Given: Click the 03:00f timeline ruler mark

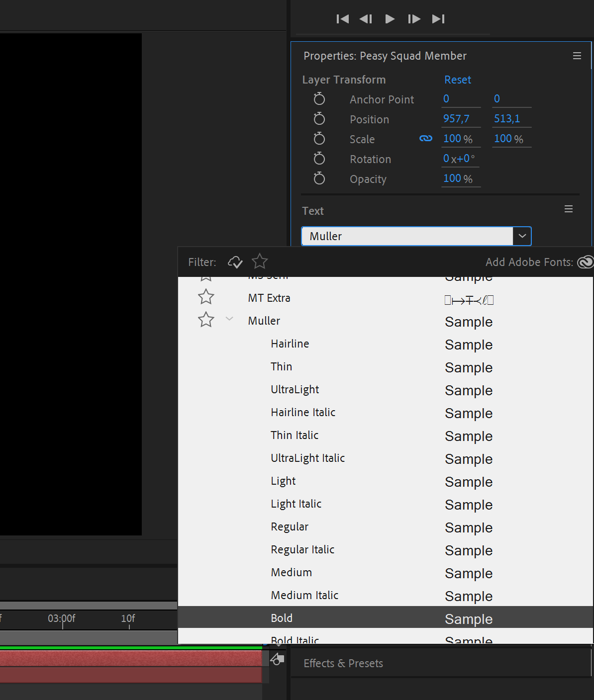Looking at the screenshot, I should [x=62, y=619].
